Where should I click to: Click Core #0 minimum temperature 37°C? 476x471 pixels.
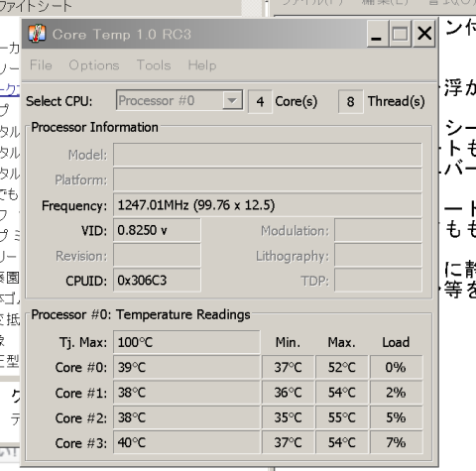click(288, 367)
